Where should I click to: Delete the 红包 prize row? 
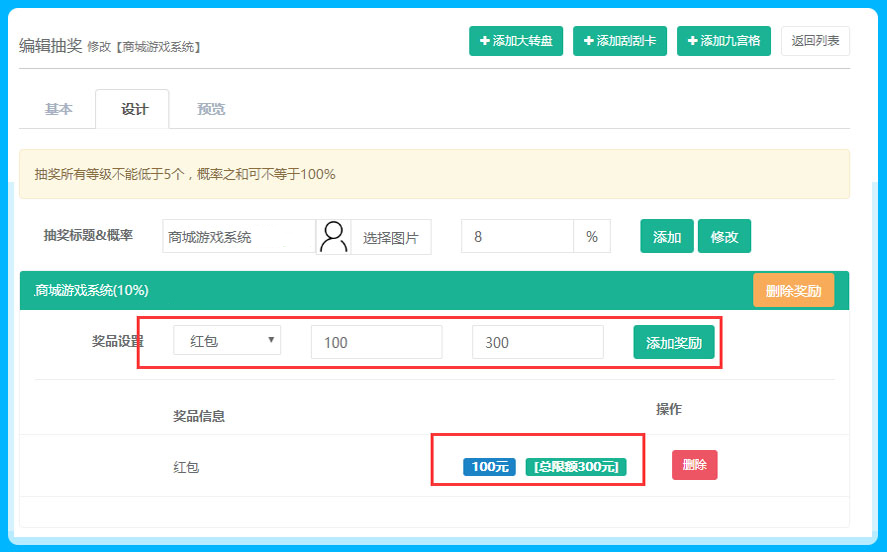click(694, 465)
